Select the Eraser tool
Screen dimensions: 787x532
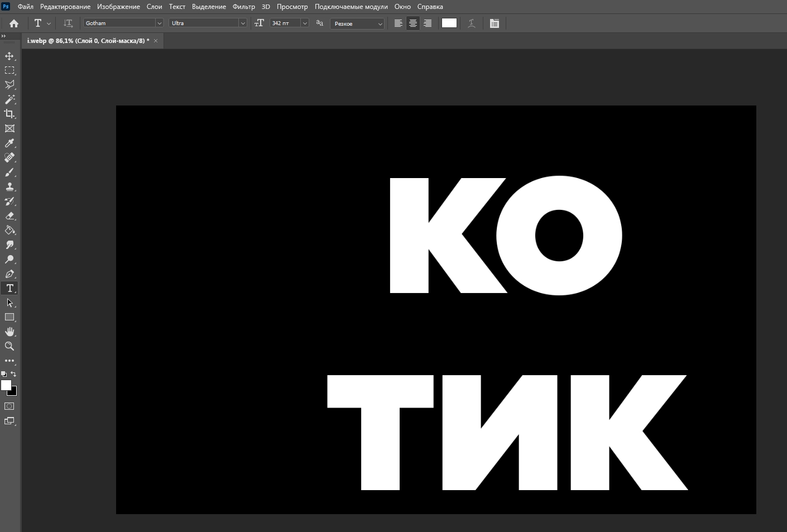pyautogui.click(x=9, y=215)
